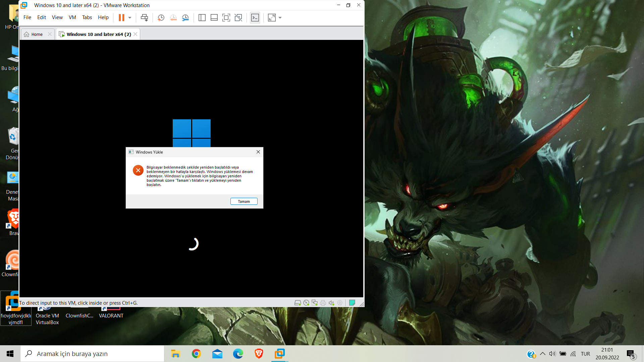Take a snapshot of this VM
The image size is (644, 362).
[x=161, y=17]
